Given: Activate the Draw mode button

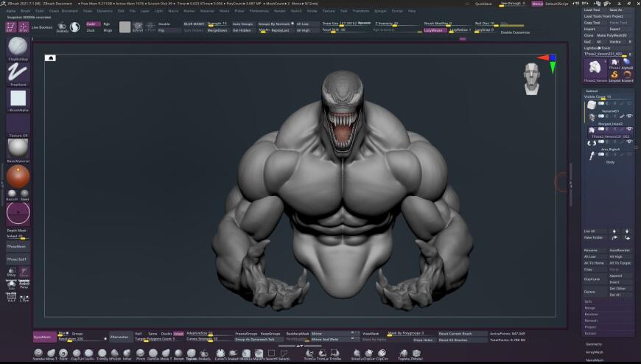Looking at the screenshot, I should 24,27.
